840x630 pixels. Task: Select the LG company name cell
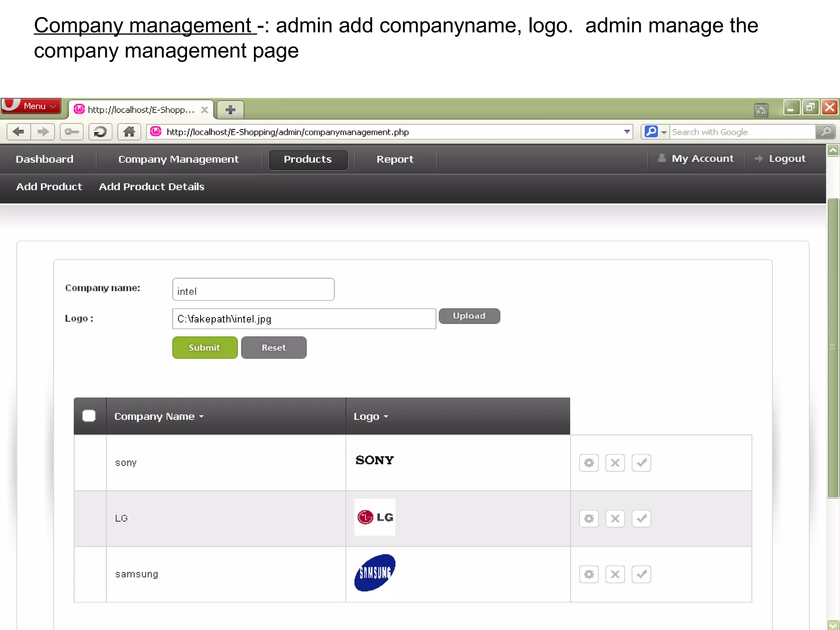[x=226, y=518]
